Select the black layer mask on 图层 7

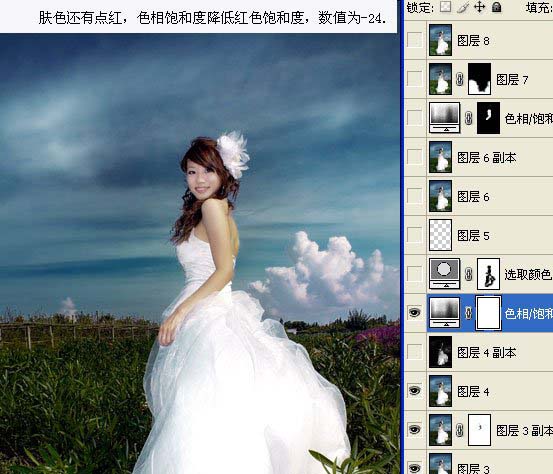479,79
